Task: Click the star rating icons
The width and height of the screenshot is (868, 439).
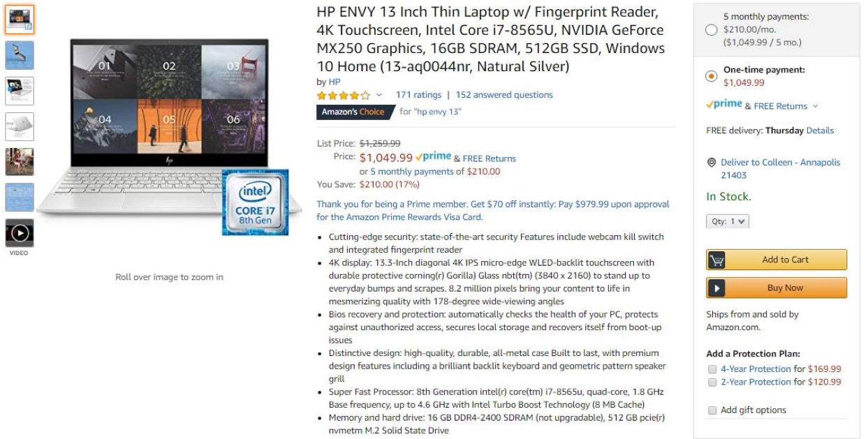Action: tap(344, 95)
